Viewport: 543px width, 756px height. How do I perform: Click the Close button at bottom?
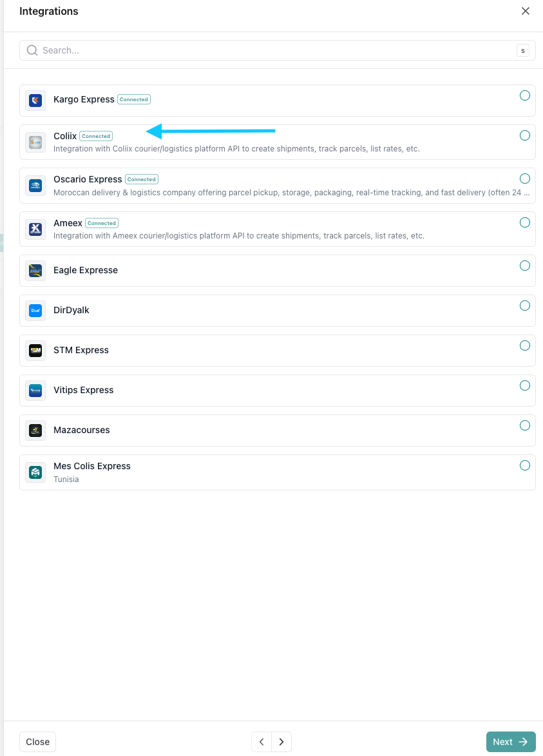click(37, 742)
